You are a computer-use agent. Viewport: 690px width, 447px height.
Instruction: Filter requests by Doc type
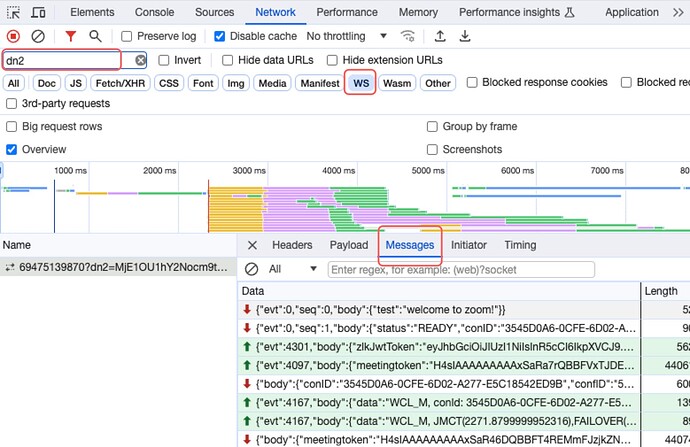pyautogui.click(x=47, y=83)
